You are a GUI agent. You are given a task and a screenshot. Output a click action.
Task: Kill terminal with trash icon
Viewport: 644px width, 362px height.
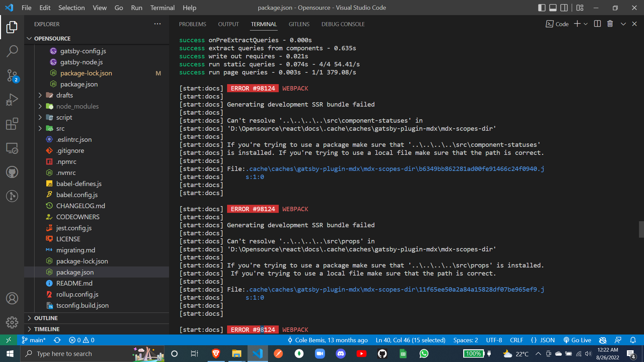pyautogui.click(x=610, y=24)
